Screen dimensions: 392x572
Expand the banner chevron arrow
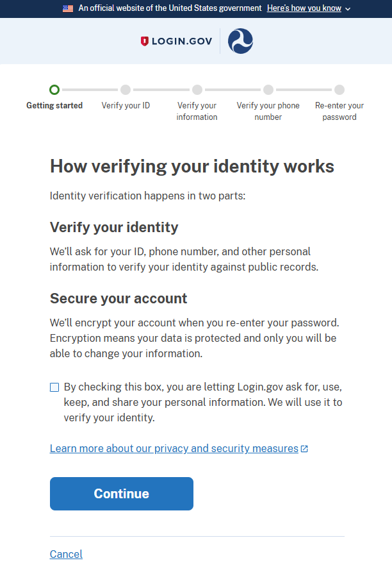(x=348, y=9)
